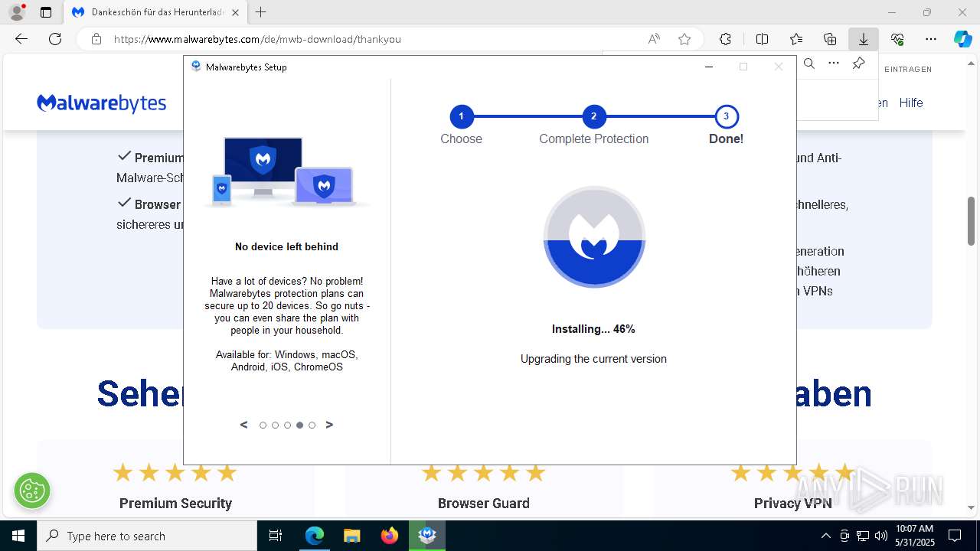Viewport: 980px width, 551px height.
Task: Open browser essentials icon
Action: point(897,39)
